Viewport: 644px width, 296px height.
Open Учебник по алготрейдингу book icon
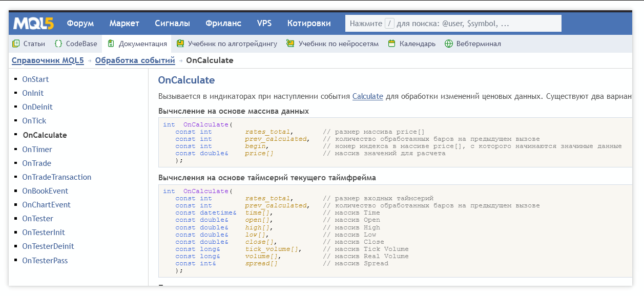[x=180, y=44]
